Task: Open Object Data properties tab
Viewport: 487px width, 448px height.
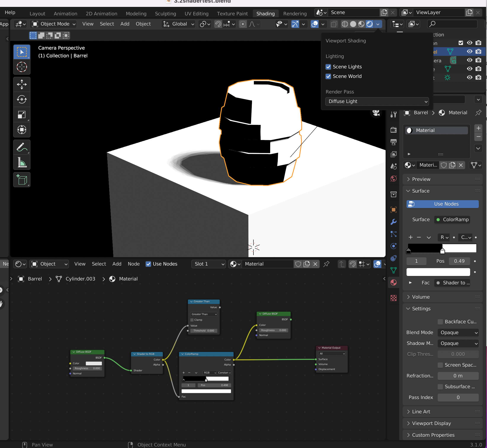Action: pyautogui.click(x=394, y=270)
